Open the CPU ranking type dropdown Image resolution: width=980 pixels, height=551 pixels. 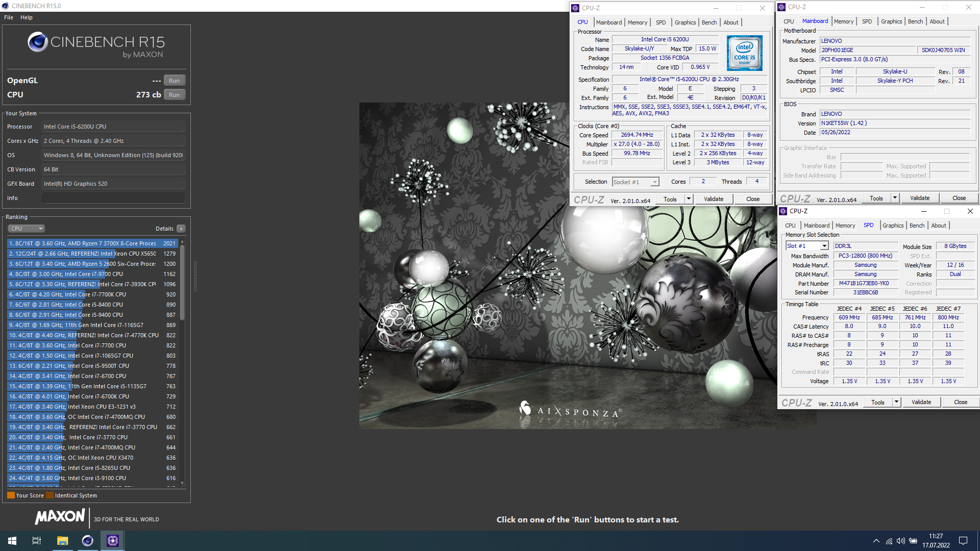click(x=26, y=229)
